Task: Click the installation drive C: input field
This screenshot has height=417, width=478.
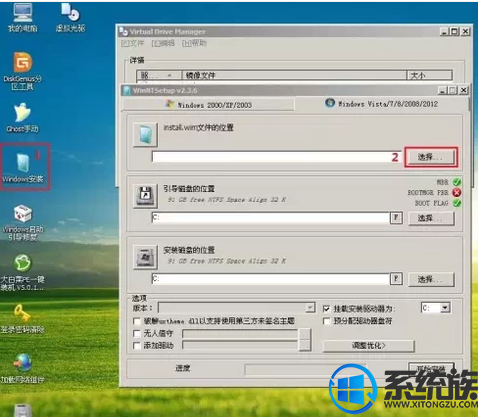Action: click(x=270, y=279)
